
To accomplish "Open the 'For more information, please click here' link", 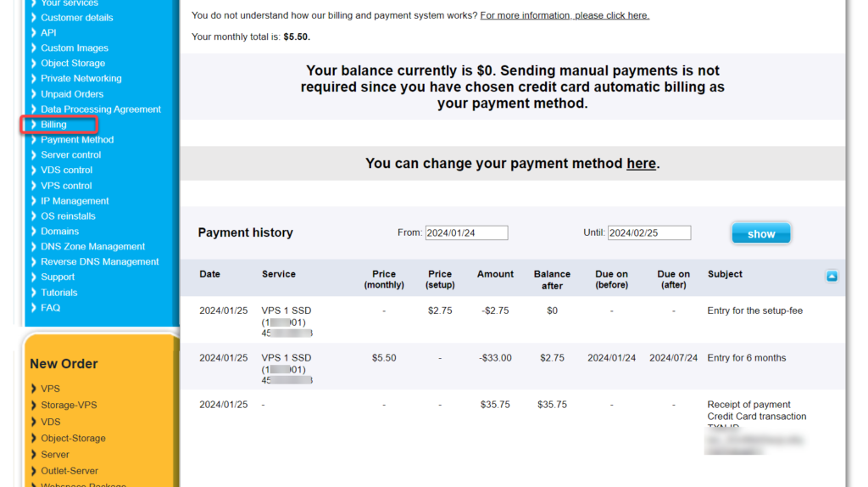I will click(565, 15).
